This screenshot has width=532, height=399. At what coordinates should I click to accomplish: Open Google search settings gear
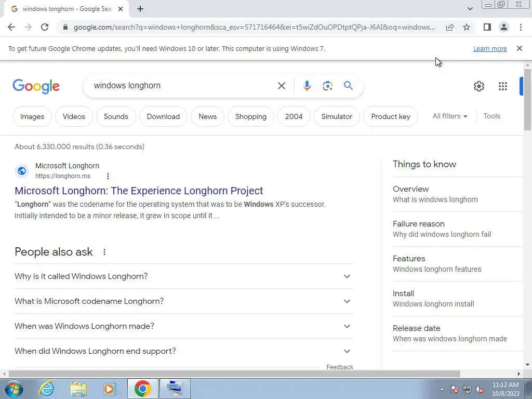478,86
